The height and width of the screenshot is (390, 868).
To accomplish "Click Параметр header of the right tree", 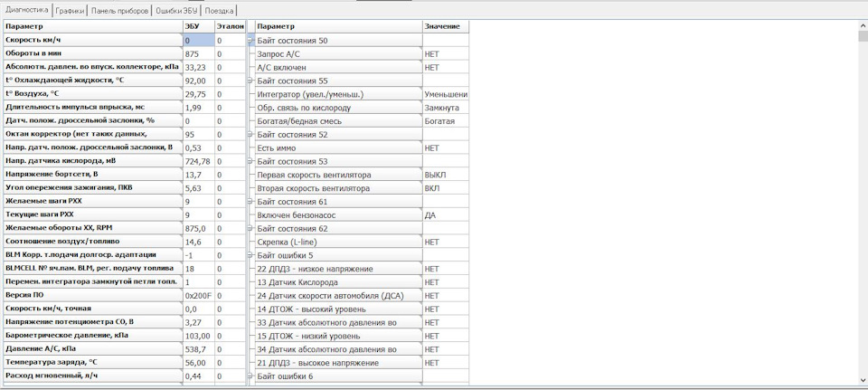I will (339, 26).
